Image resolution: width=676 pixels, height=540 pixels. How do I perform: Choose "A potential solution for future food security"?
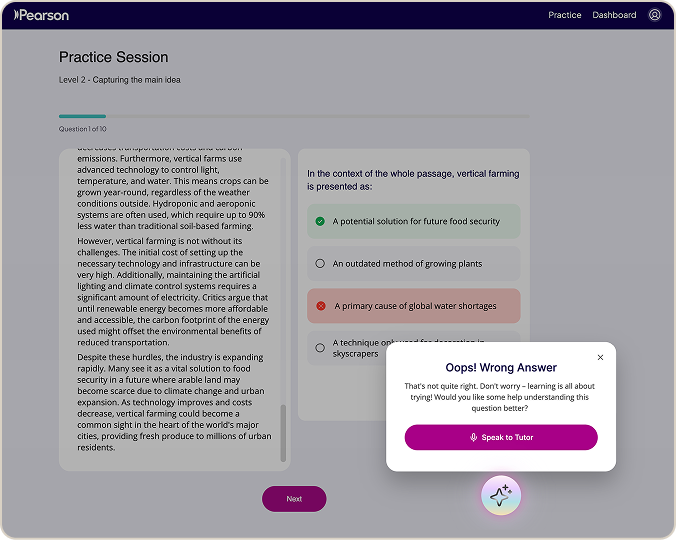[413, 221]
